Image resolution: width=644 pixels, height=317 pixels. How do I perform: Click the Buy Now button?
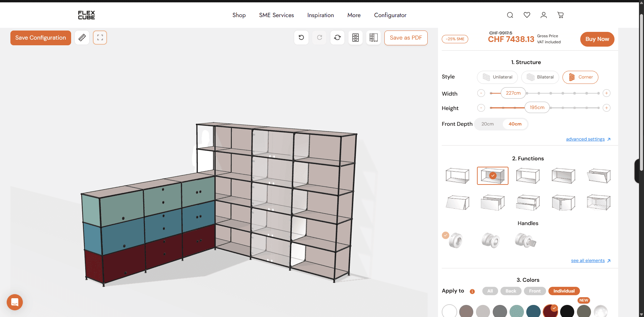click(597, 39)
